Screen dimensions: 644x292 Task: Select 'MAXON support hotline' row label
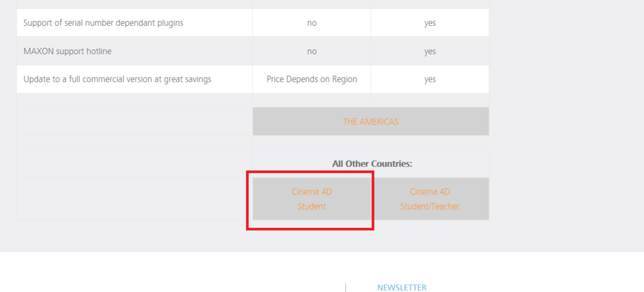pyautogui.click(x=67, y=52)
